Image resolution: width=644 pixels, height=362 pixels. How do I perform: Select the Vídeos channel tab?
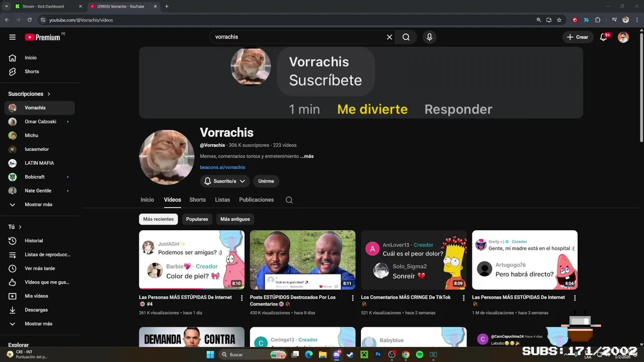point(172,200)
